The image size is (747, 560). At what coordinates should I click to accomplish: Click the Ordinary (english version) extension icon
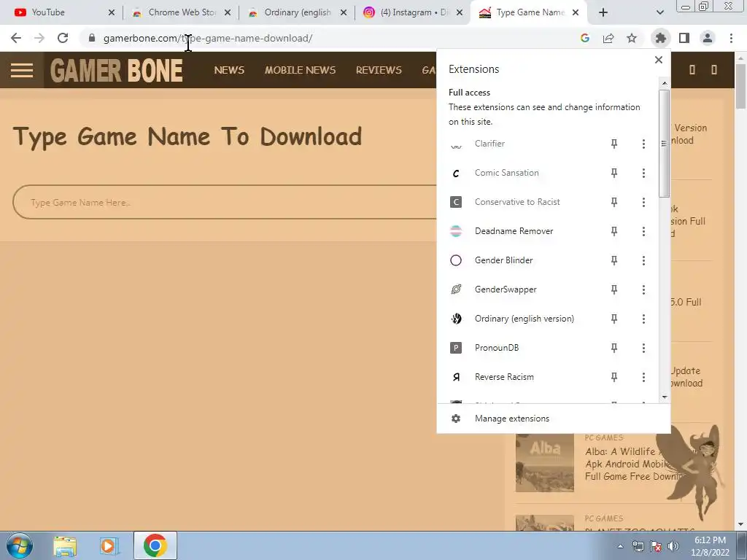click(x=456, y=319)
